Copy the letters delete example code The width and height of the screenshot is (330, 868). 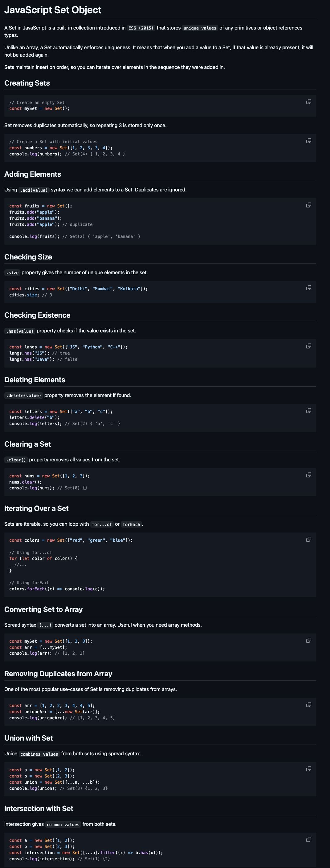[308, 411]
